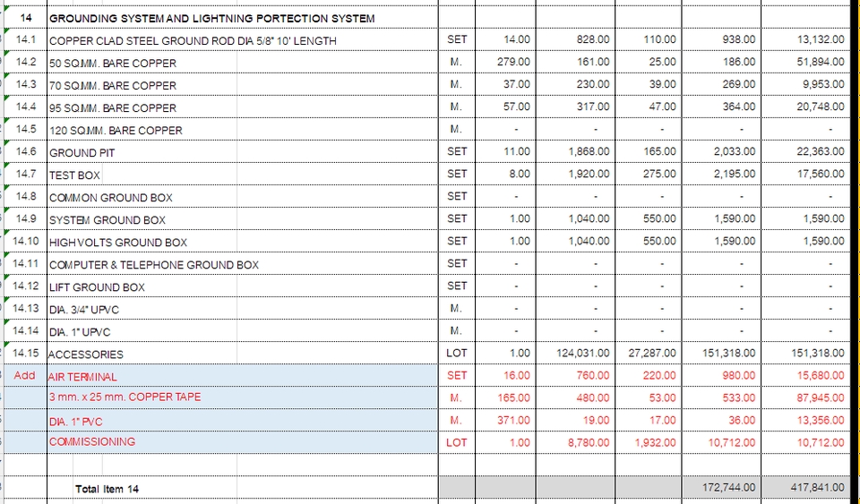This screenshot has width=860, height=504.
Task: Click the LOT unit cell for ACCESSORIES
Action: [x=457, y=354]
